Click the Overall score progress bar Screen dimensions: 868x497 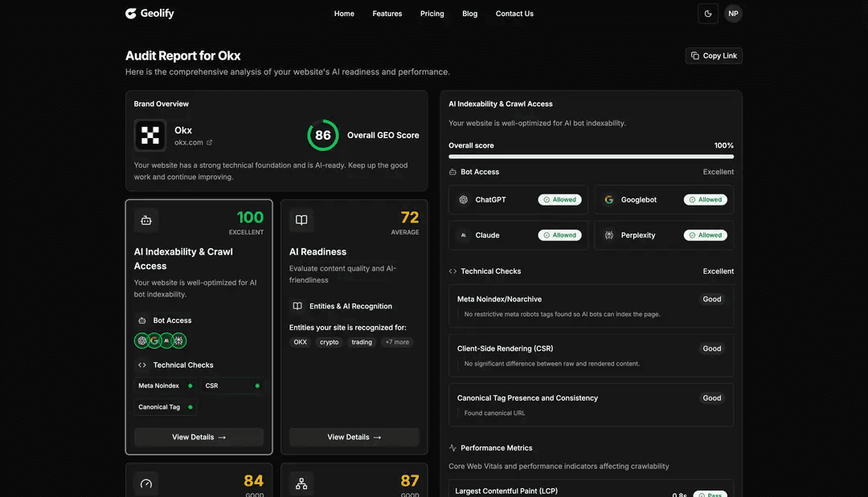(x=591, y=157)
